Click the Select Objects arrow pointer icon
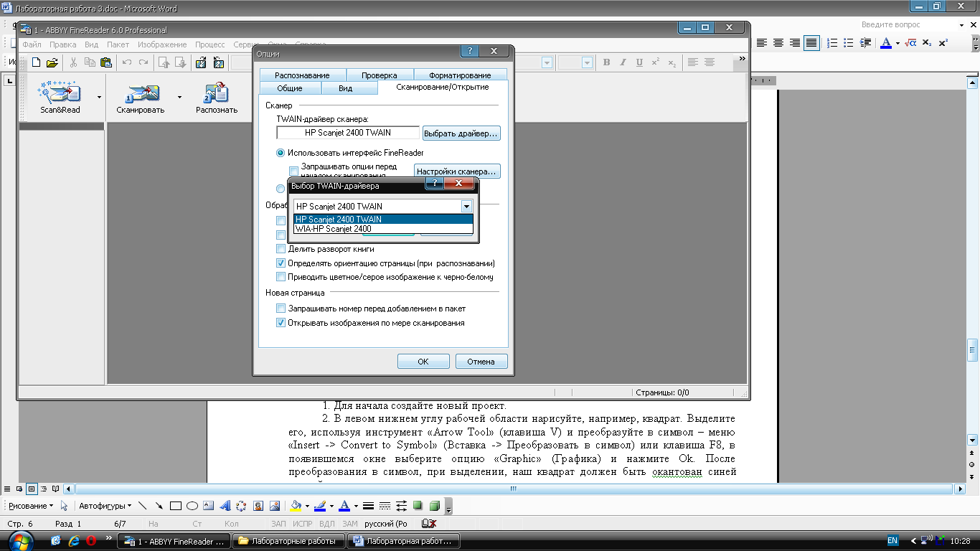The height and width of the screenshot is (551, 980). 65,506
